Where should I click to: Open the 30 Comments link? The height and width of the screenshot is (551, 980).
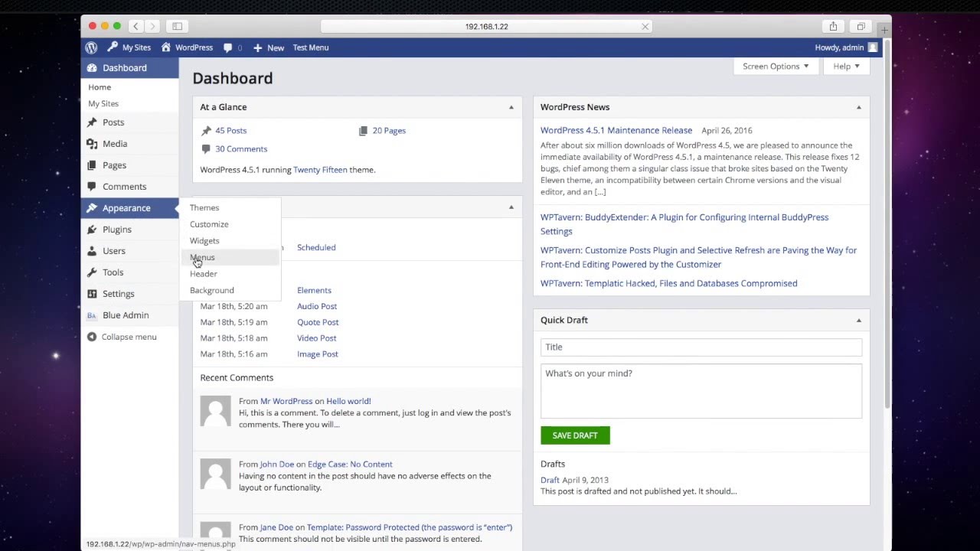[x=241, y=149]
